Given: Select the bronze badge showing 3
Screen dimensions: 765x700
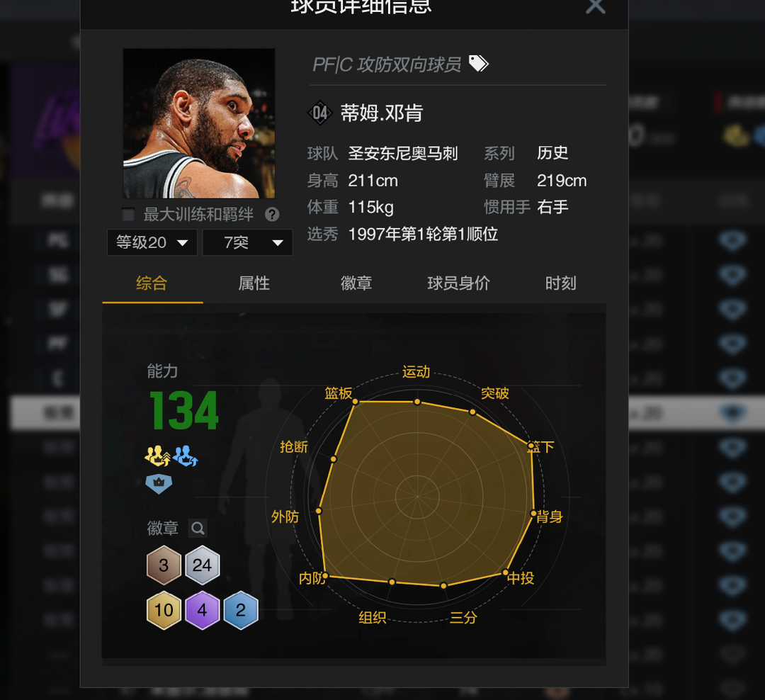Looking at the screenshot, I should point(164,565).
